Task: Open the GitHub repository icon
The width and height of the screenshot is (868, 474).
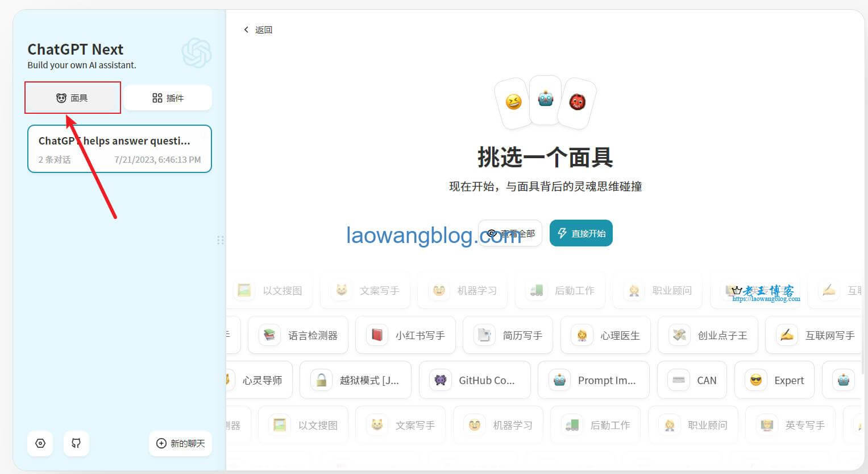Action: [76, 443]
